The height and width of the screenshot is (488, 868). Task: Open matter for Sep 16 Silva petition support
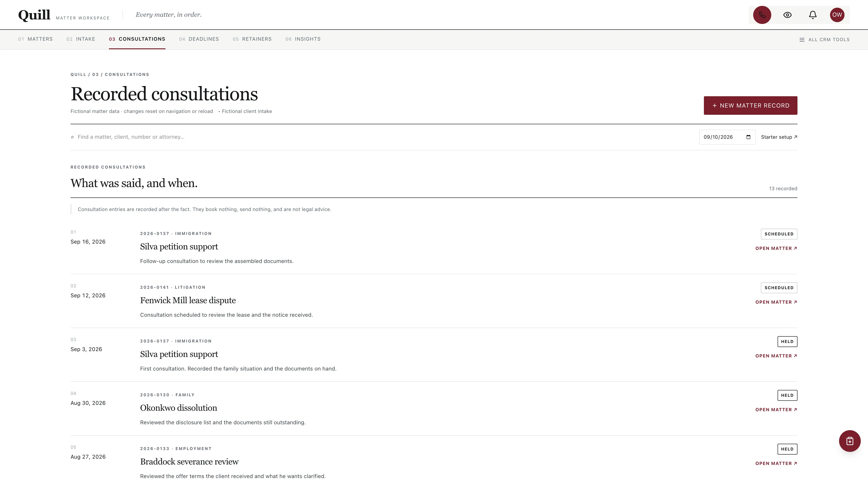click(x=776, y=248)
